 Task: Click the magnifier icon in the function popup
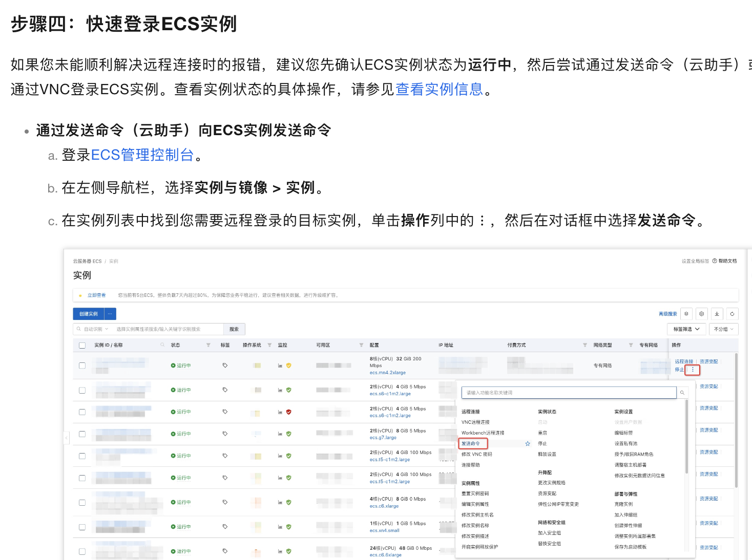coord(682,393)
